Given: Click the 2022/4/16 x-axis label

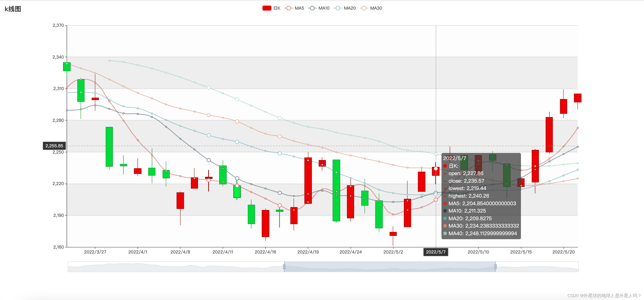Looking at the screenshot, I should [266, 252].
